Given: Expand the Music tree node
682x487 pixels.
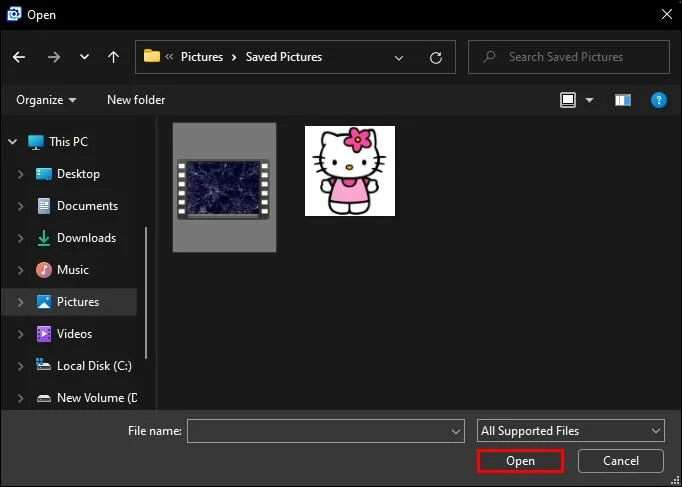Looking at the screenshot, I should pyautogui.click(x=20, y=270).
